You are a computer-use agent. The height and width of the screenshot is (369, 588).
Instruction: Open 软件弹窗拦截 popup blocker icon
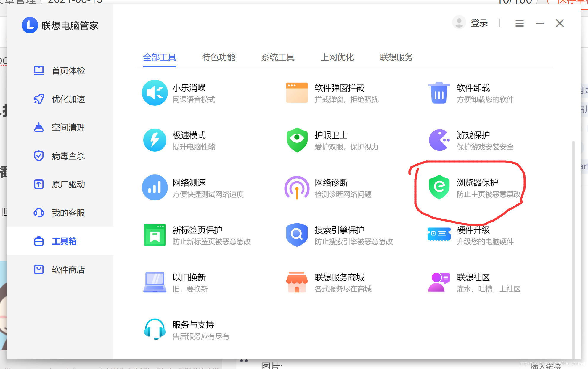(x=297, y=93)
